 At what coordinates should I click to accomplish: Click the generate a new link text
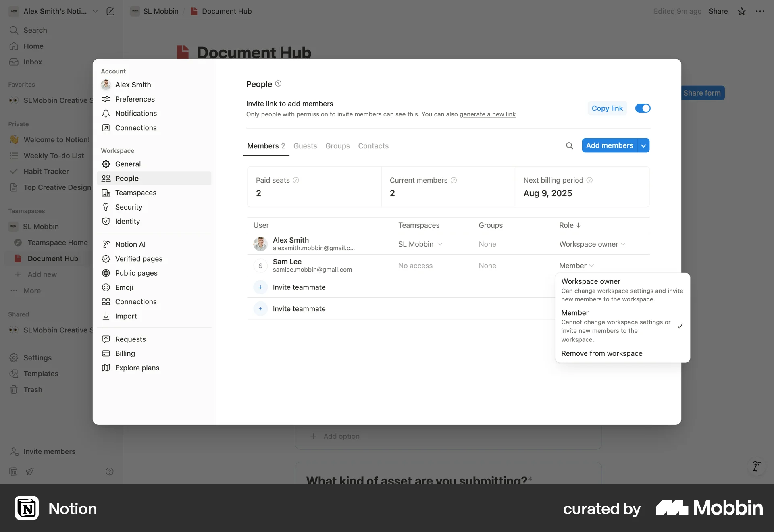488,114
